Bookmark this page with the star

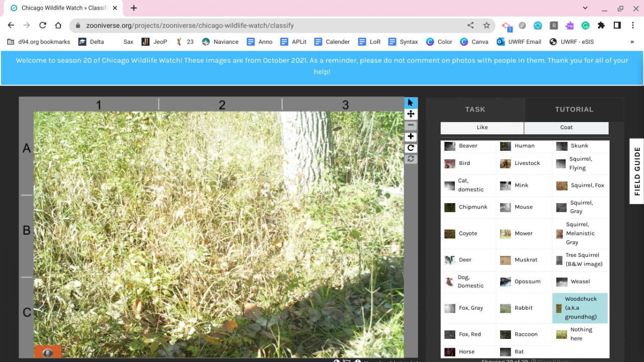[487, 25]
